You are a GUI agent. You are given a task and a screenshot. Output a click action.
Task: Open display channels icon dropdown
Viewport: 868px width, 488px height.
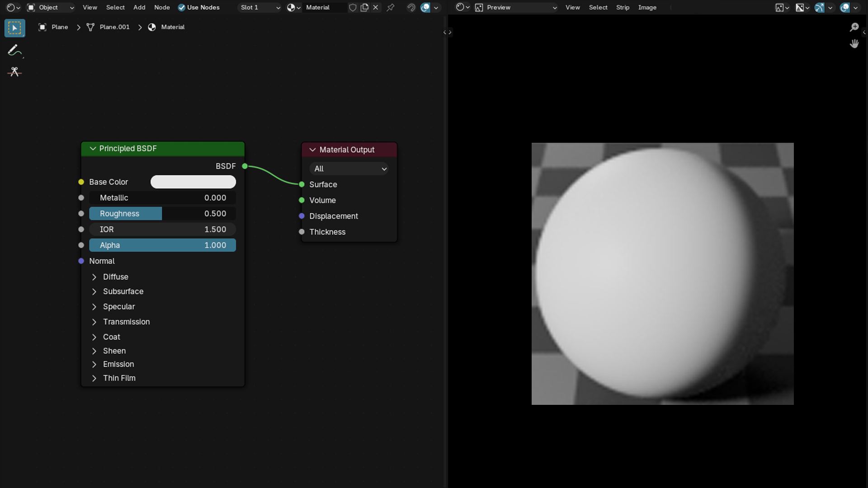coord(802,7)
